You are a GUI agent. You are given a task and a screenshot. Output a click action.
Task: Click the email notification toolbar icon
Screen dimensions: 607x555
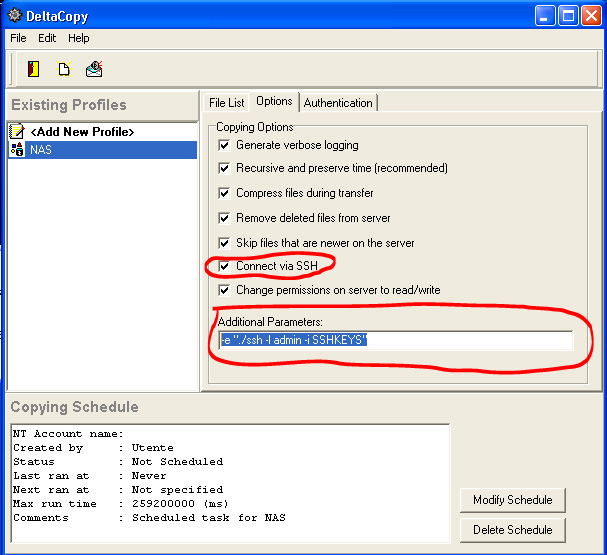pos(94,69)
